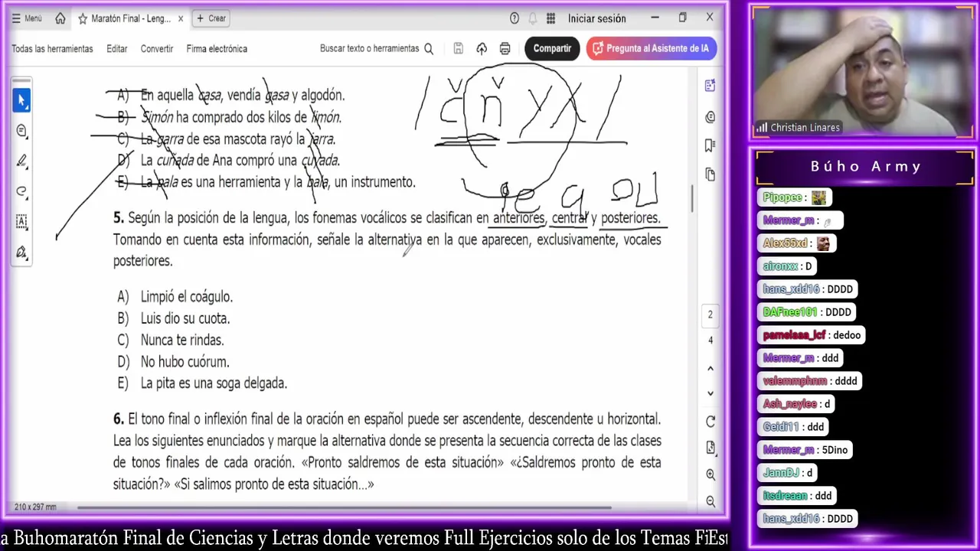Screen dimensions: 980x551
Task: Click the search magnifier icon
Action: [429, 49]
